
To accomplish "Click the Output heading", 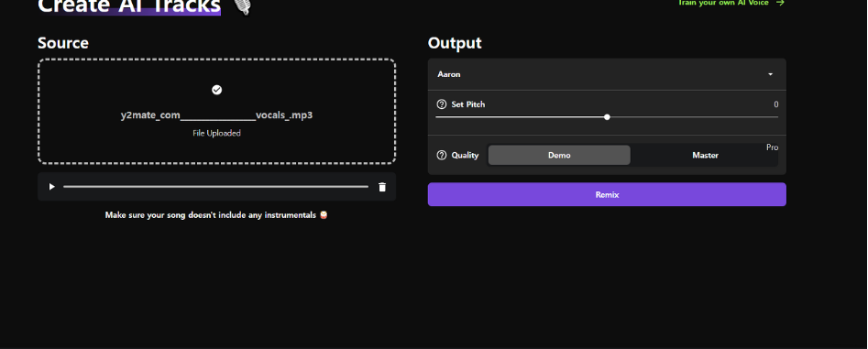I will tap(455, 42).
